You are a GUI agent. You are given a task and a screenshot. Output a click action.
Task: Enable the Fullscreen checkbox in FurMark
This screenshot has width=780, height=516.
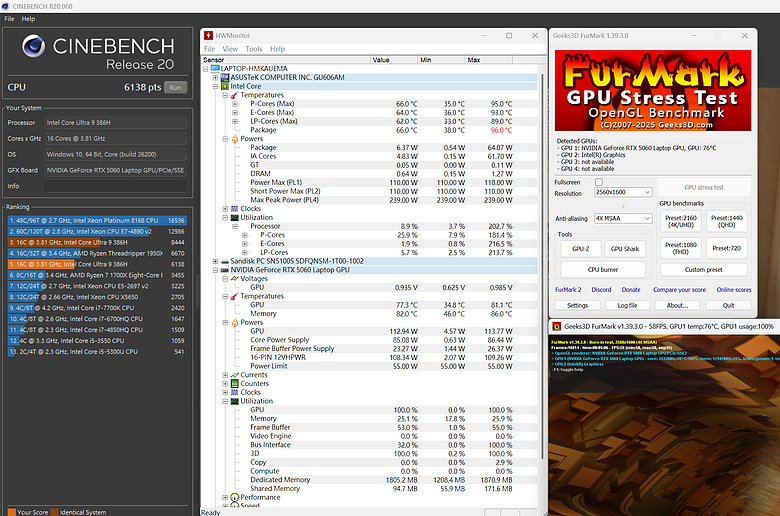tap(599, 182)
